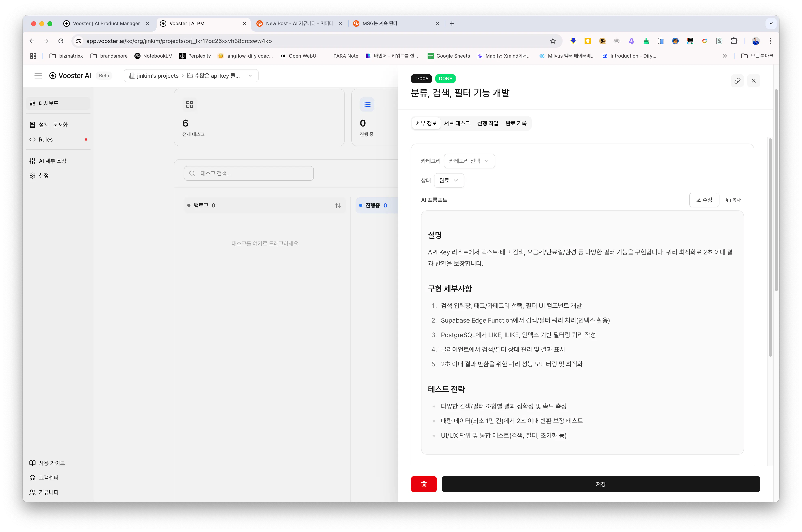This screenshot has width=802, height=532.
Task: Click the address bar URL
Action: (179, 41)
